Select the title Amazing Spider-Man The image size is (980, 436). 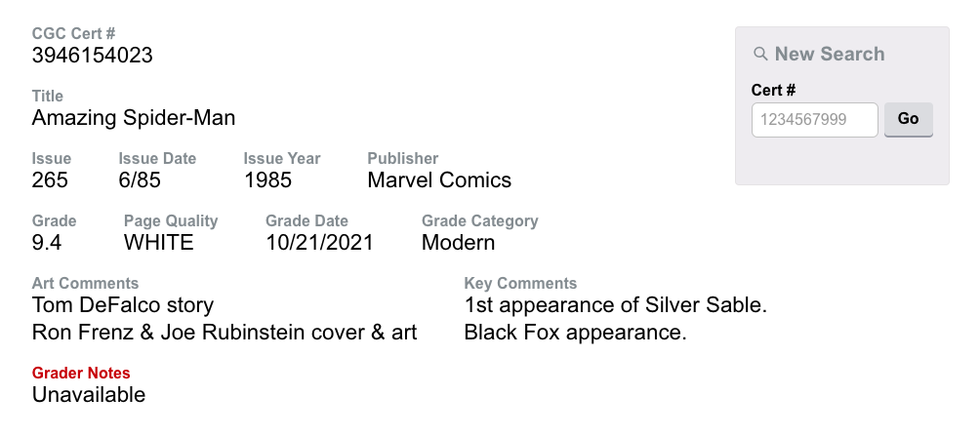coord(134,118)
